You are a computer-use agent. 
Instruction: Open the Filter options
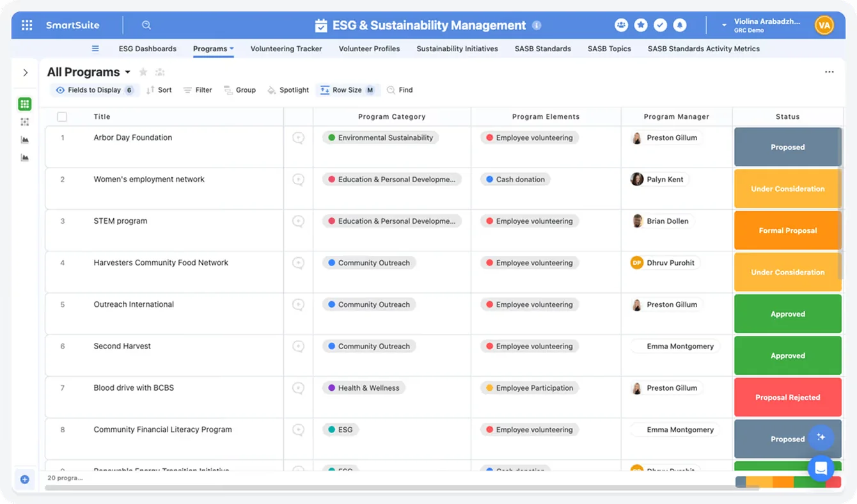(x=197, y=90)
